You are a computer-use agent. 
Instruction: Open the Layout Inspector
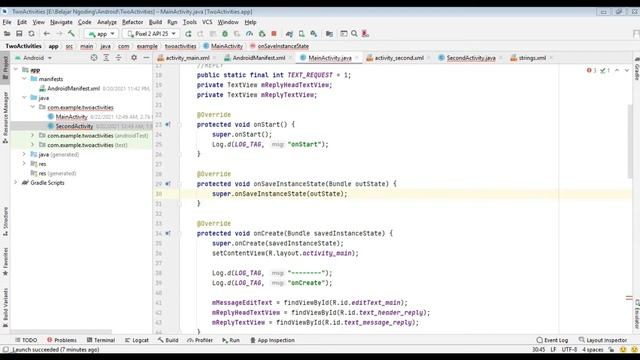pyautogui.click(x=603, y=340)
